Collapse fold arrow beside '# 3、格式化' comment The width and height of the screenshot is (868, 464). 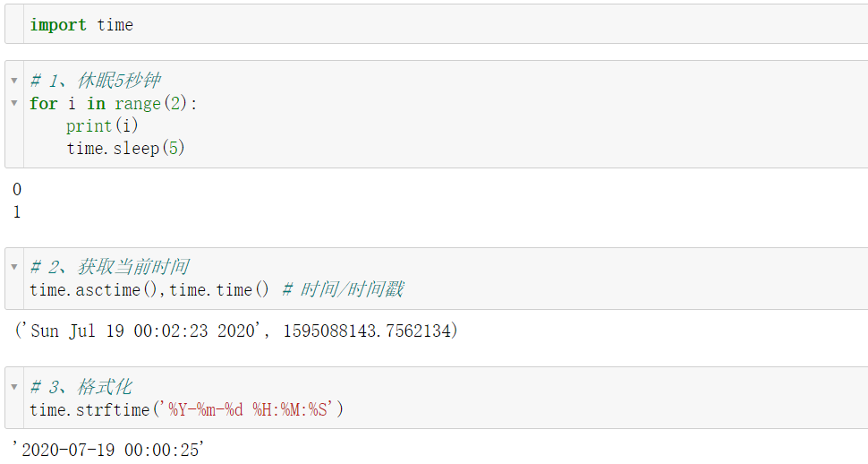pyautogui.click(x=13, y=387)
